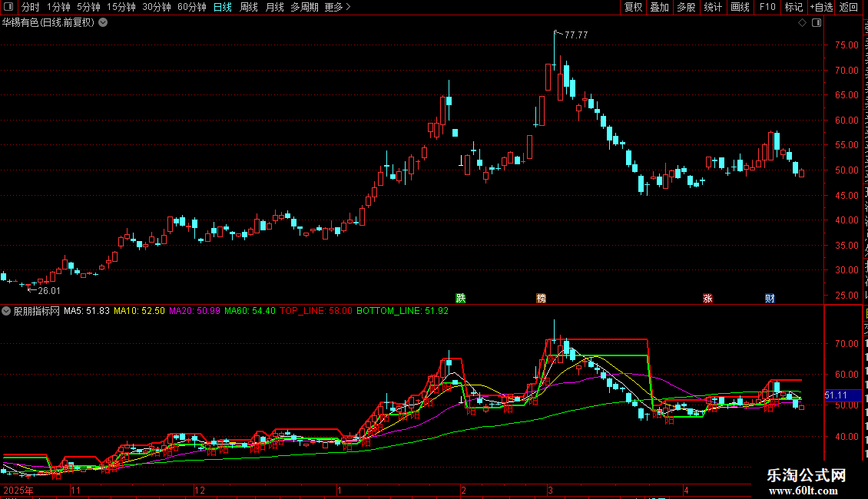The width and height of the screenshot is (868, 499).
Task: Add stock via +自选 button
Action: 821,7
